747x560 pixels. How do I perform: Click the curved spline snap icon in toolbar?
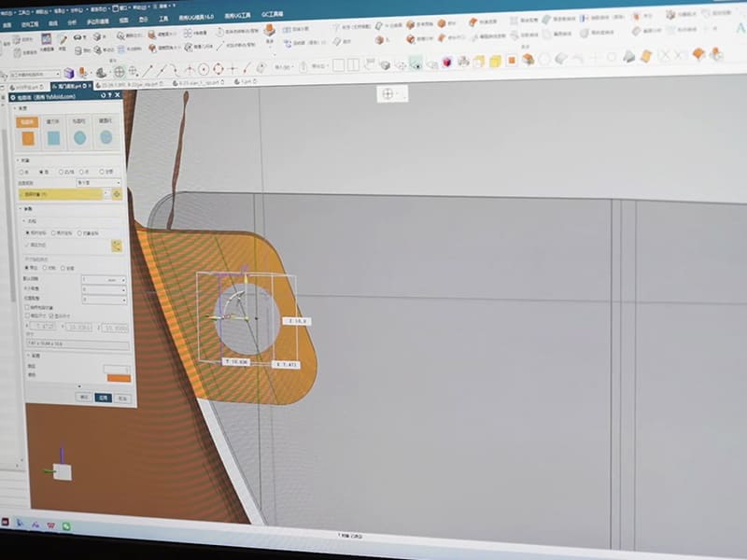(175, 71)
